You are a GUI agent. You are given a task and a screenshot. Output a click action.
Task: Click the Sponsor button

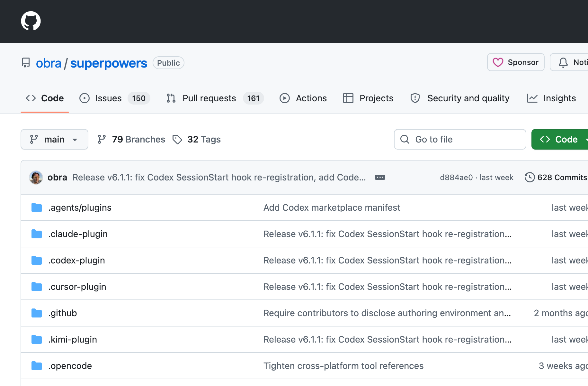click(516, 62)
